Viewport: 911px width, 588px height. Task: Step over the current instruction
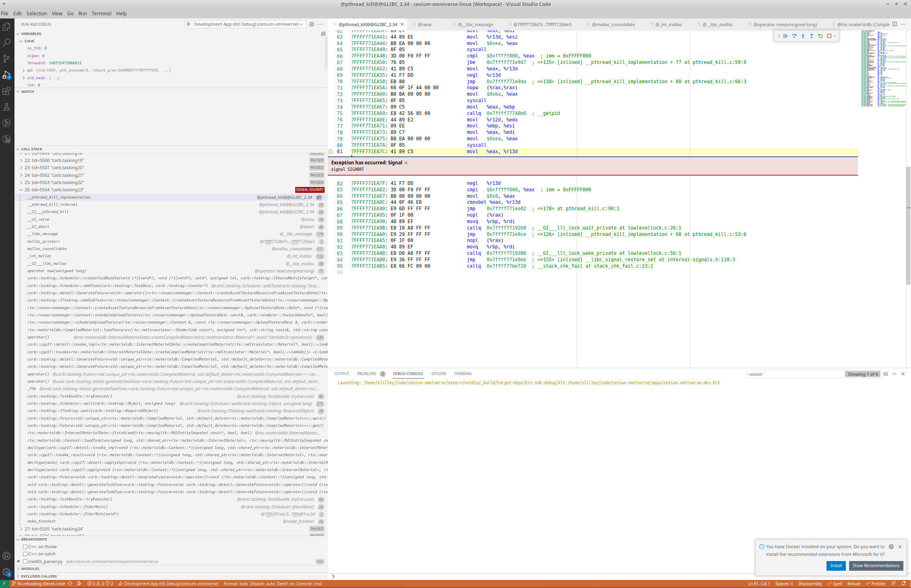click(794, 36)
